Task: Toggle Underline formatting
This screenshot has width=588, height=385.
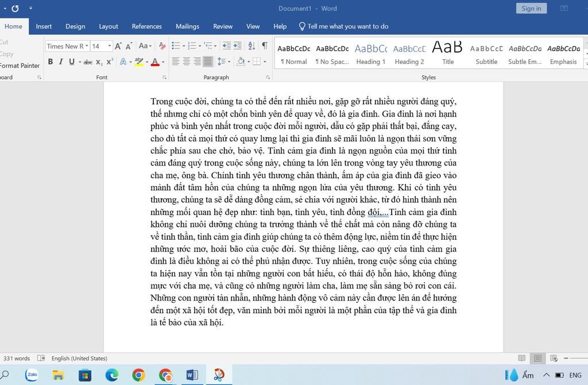Action: tap(72, 61)
